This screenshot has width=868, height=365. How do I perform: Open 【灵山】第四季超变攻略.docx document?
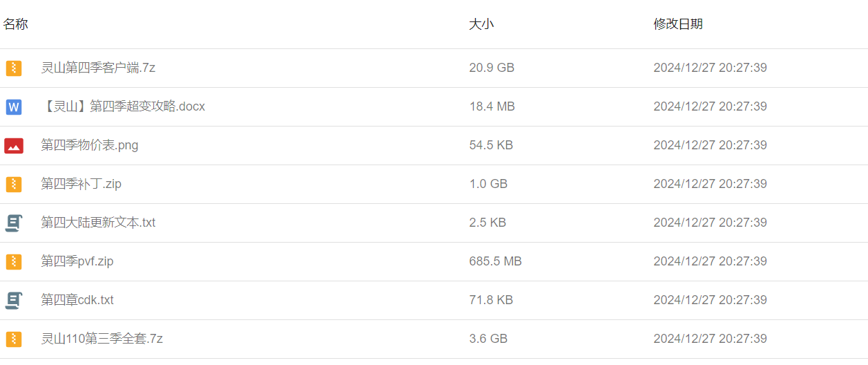123,106
